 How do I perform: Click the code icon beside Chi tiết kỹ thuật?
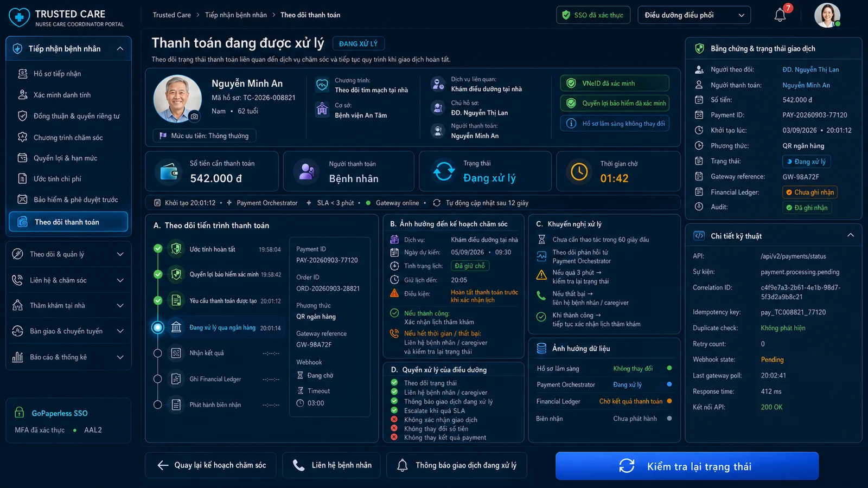699,236
